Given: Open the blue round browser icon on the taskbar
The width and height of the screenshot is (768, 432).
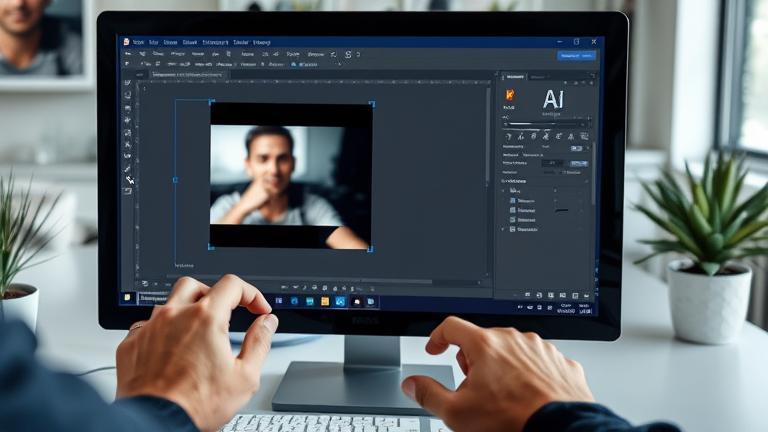Looking at the screenshot, I should pyautogui.click(x=294, y=301).
